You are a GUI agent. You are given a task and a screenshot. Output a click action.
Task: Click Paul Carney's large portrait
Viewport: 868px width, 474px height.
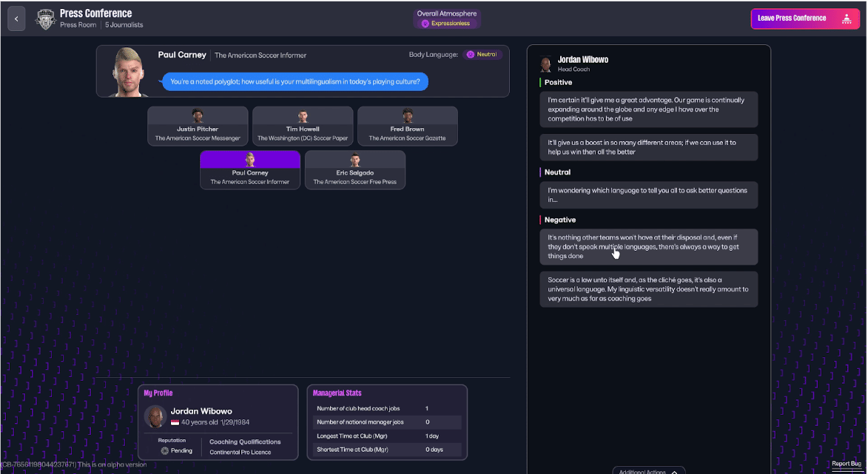coord(127,71)
